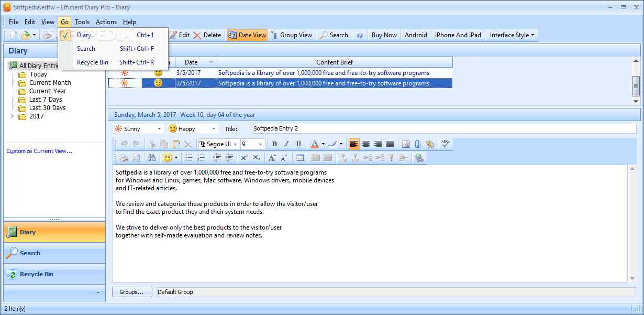Open the font color dropdown arrow
This screenshot has width=644, height=315.
click(323, 144)
